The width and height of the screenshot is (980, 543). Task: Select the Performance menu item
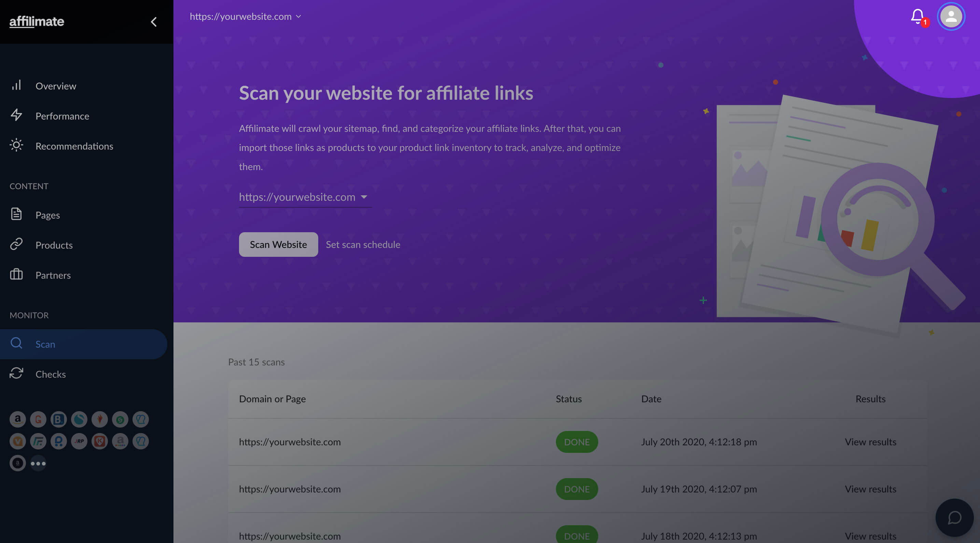(62, 116)
